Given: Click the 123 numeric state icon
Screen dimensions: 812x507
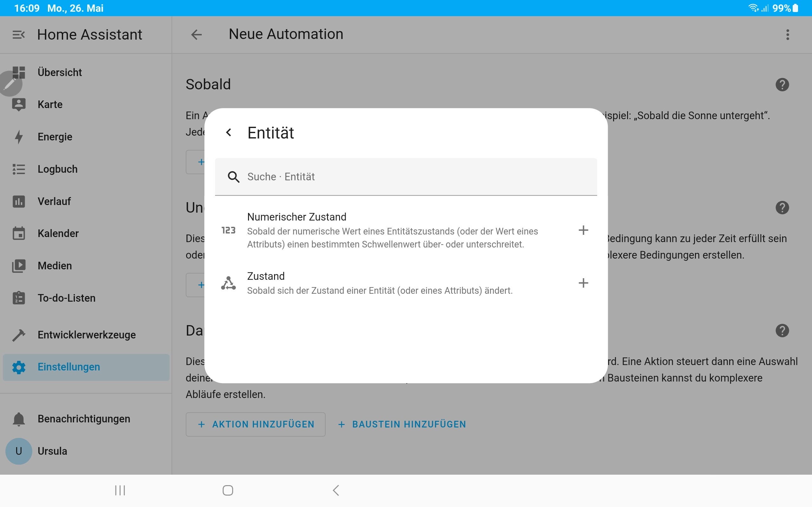Looking at the screenshot, I should [228, 230].
